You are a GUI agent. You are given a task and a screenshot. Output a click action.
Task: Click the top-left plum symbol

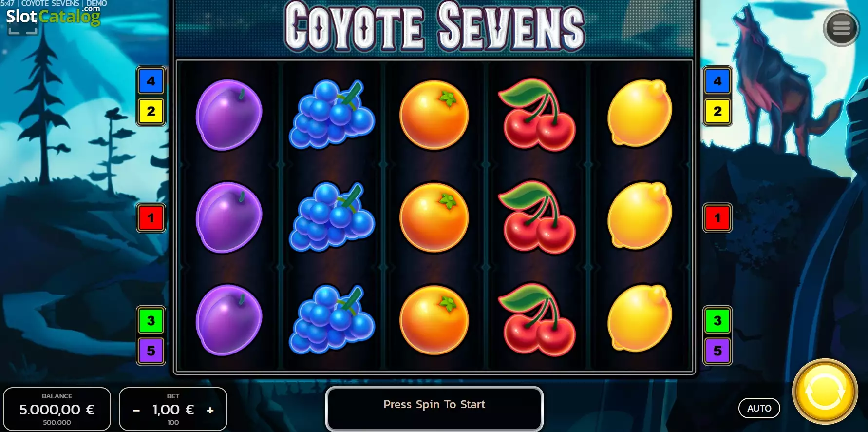coord(229,115)
